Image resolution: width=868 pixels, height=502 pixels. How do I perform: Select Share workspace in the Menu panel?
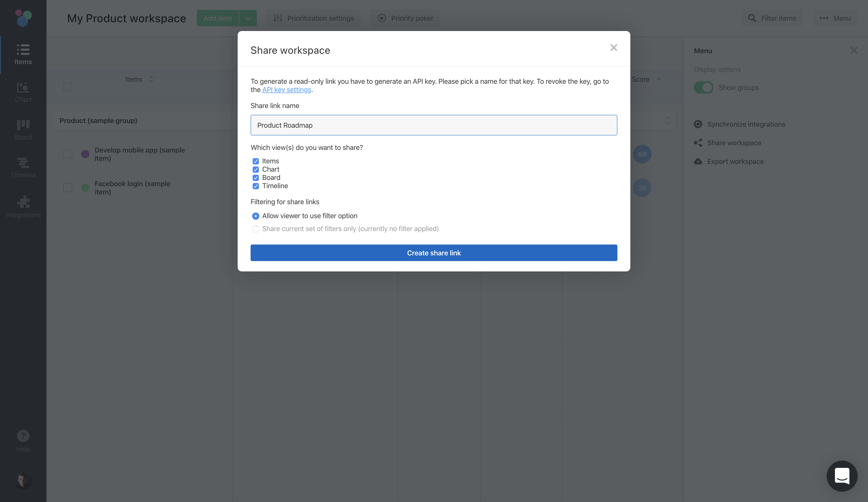tap(734, 142)
